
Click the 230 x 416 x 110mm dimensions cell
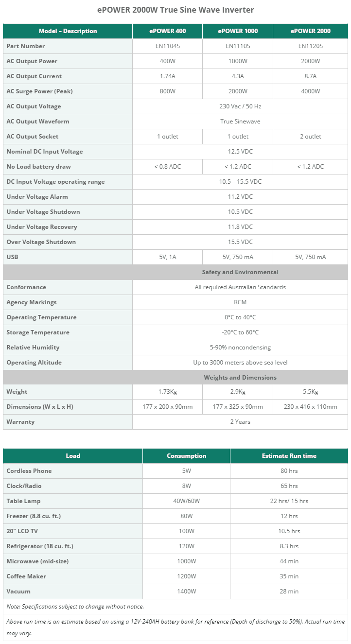(x=310, y=407)
